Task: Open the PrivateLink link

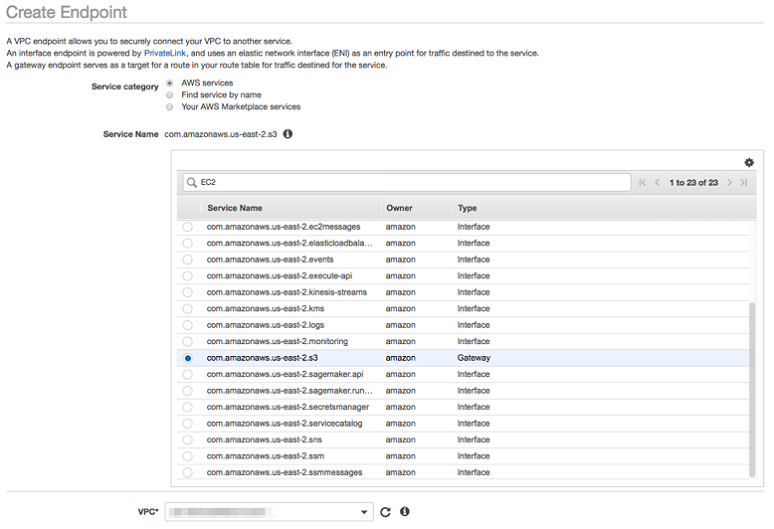Action: pos(165,53)
